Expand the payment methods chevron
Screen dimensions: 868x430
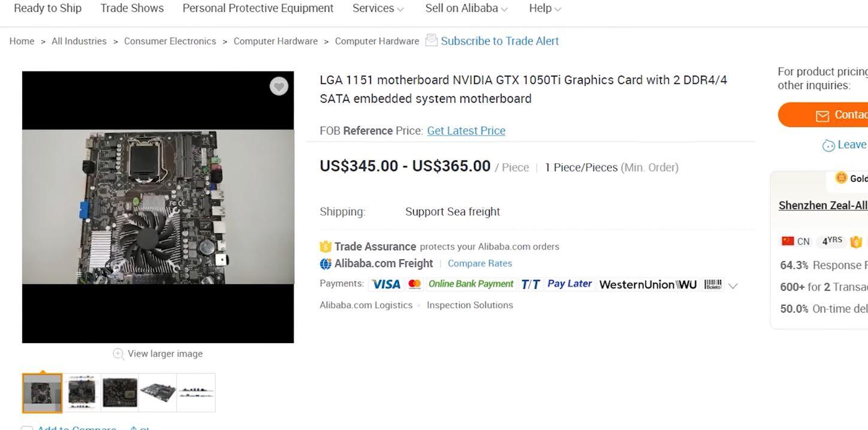pyautogui.click(x=733, y=285)
